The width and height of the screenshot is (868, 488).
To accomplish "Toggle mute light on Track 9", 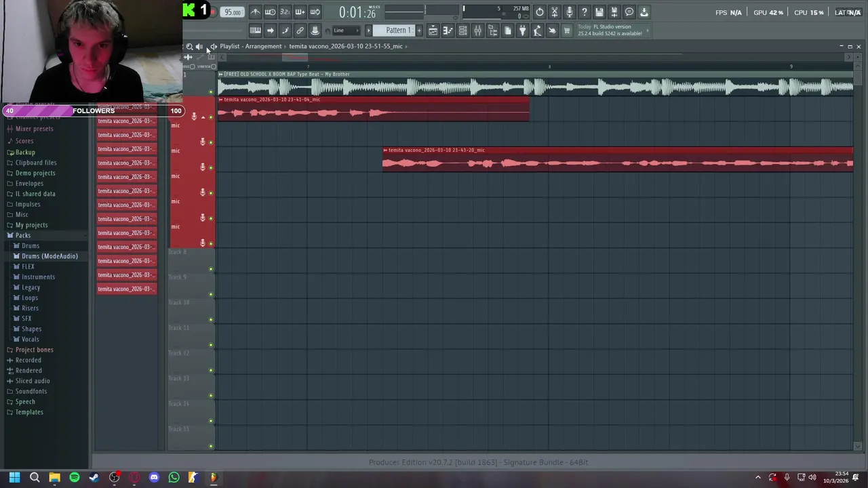I will pyautogui.click(x=210, y=294).
